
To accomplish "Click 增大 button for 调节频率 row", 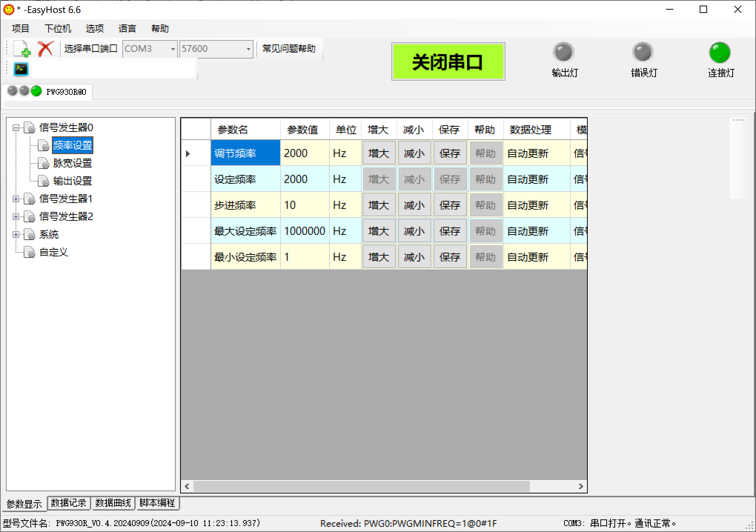I will pyautogui.click(x=378, y=153).
